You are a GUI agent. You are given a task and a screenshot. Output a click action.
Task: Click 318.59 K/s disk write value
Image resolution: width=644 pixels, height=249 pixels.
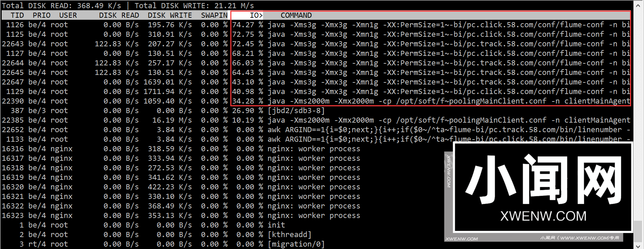coord(170,149)
